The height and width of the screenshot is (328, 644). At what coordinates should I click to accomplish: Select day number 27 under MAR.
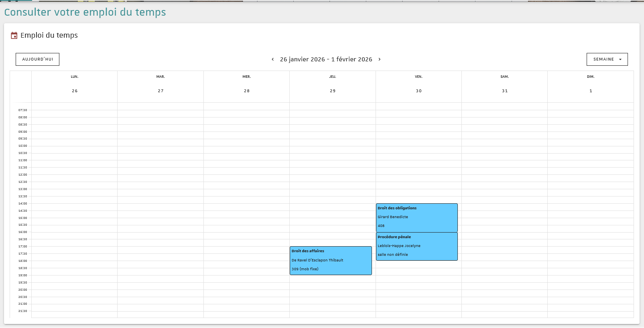(160, 91)
